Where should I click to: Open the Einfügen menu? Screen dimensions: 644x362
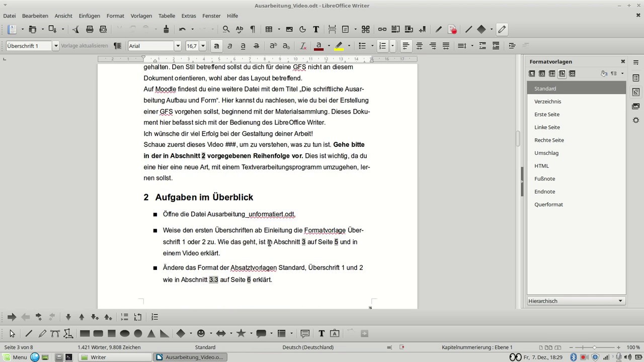(x=89, y=16)
